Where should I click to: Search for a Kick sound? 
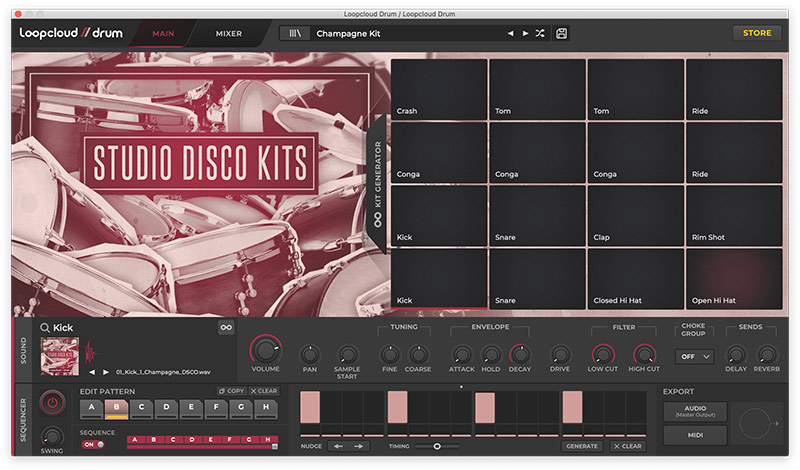tap(45, 328)
